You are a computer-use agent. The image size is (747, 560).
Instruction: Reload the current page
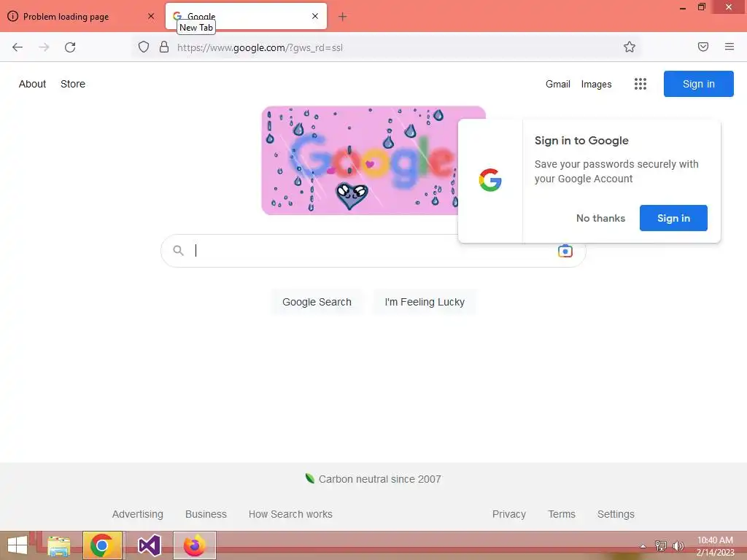[70, 47]
